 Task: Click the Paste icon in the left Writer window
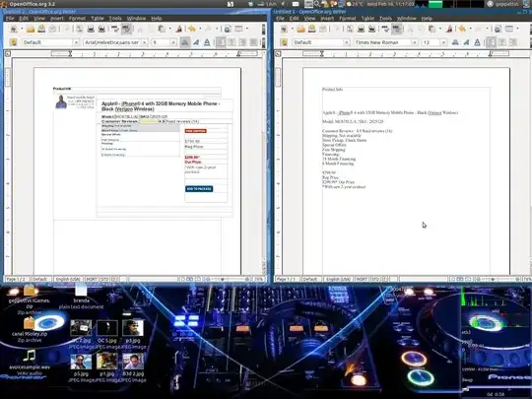pyautogui.click(x=162, y=29)
